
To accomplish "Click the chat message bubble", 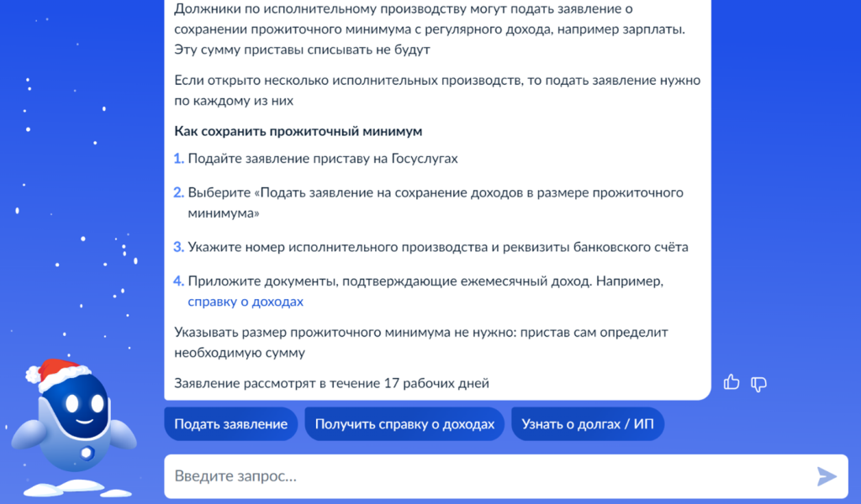I will pyautogui.click(x=437, y=202).
